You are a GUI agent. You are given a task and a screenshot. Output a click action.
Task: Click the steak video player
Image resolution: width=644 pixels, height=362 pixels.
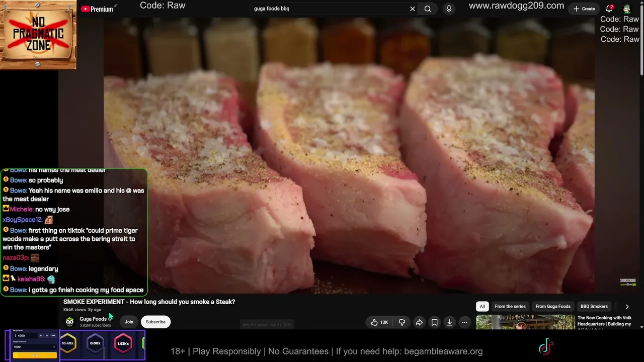tap(349, 156)
